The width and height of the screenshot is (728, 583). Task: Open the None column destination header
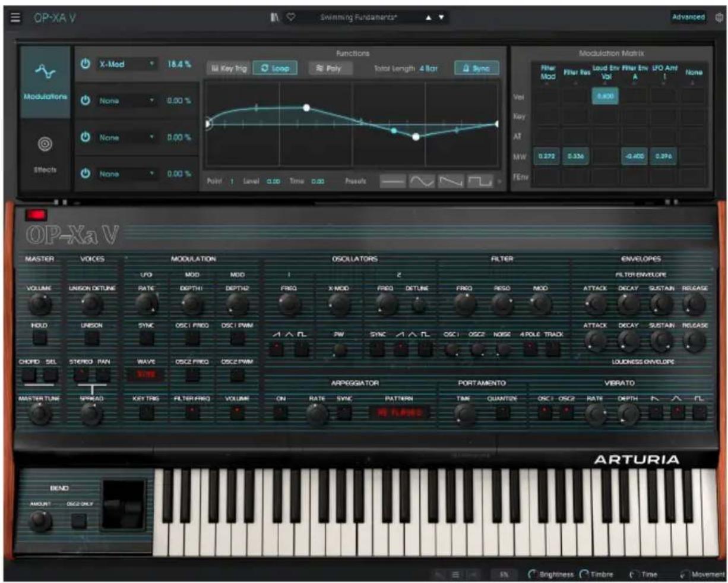[693, 74]
